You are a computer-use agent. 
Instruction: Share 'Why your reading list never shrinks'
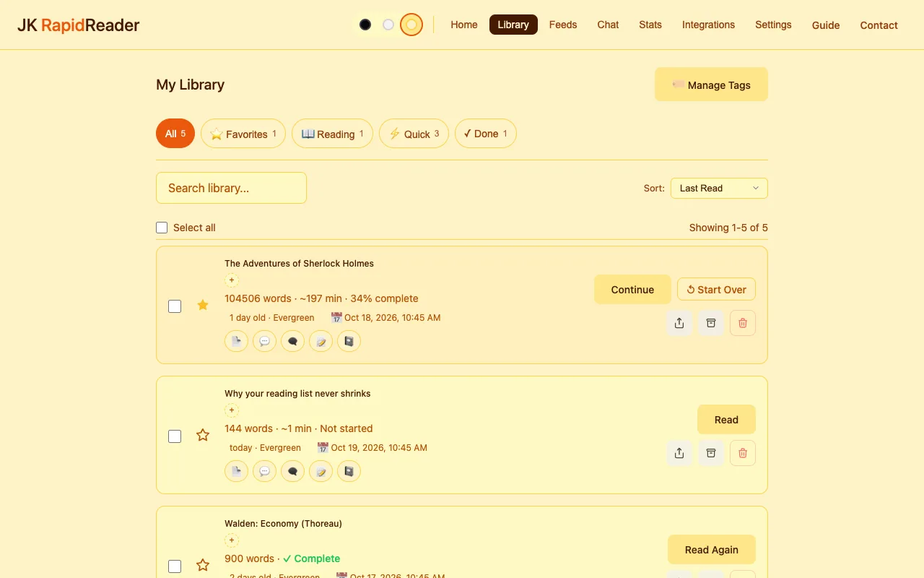[679, 453]
